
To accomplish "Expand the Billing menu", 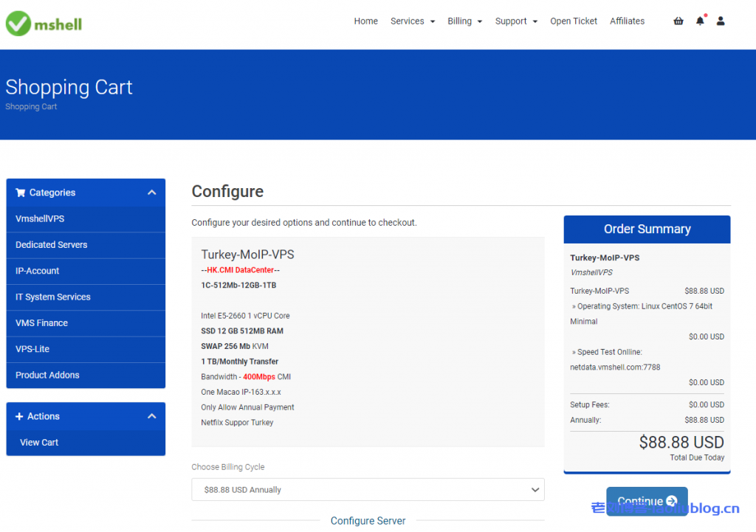I will point(464,21).
